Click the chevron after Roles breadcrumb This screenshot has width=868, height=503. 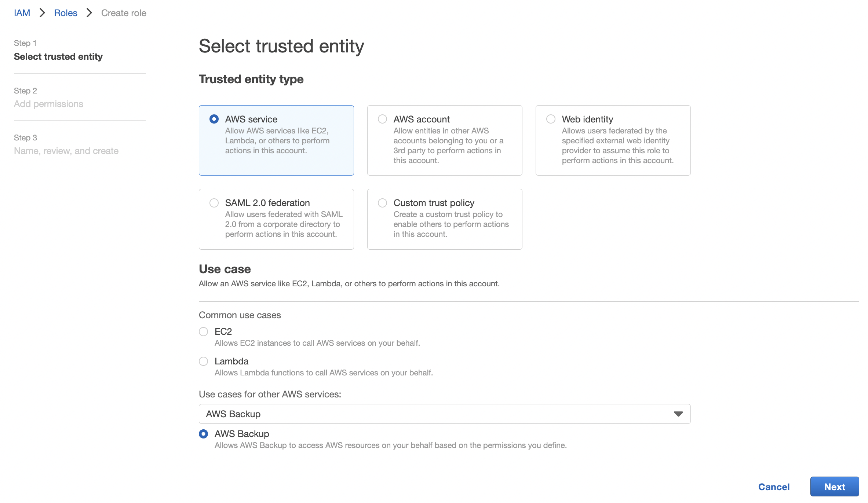(x=89, y=13)
